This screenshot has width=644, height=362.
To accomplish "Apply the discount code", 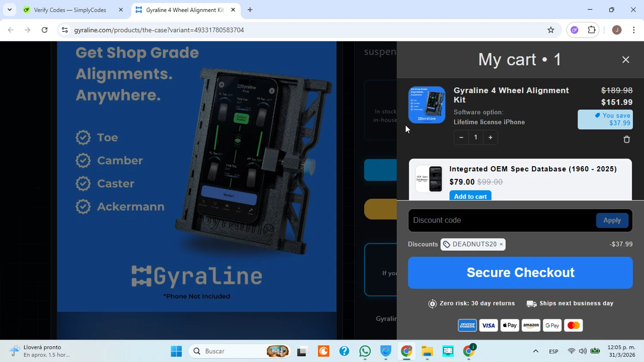I will 612,220.
